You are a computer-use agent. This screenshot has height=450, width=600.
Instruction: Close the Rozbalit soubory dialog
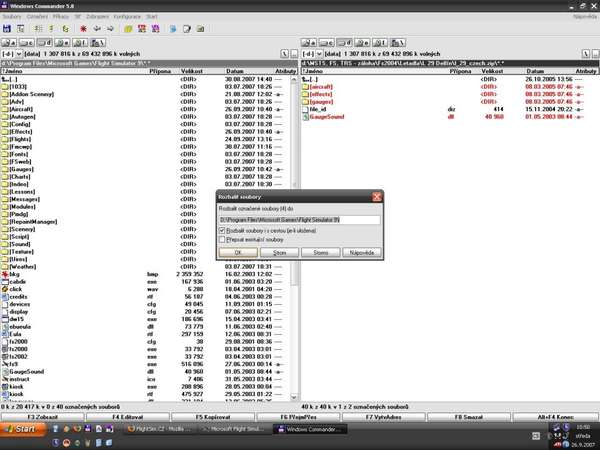(x=377, y=197)
